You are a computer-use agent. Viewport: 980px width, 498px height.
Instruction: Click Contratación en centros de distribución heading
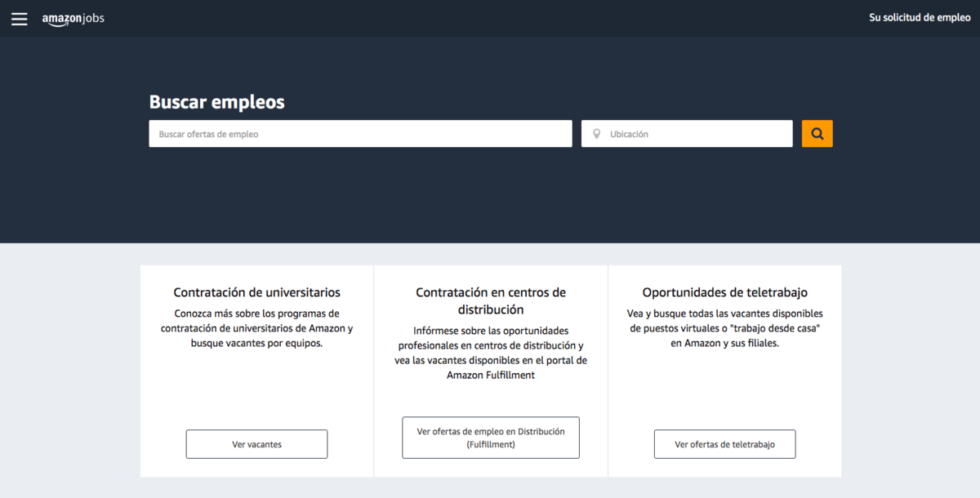tap(491, 301)
